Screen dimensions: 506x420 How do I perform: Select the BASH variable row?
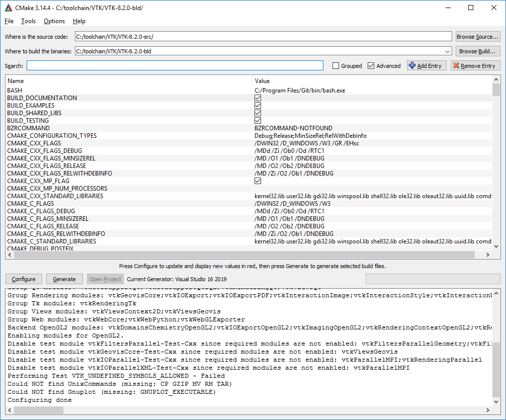coord(248,91)
